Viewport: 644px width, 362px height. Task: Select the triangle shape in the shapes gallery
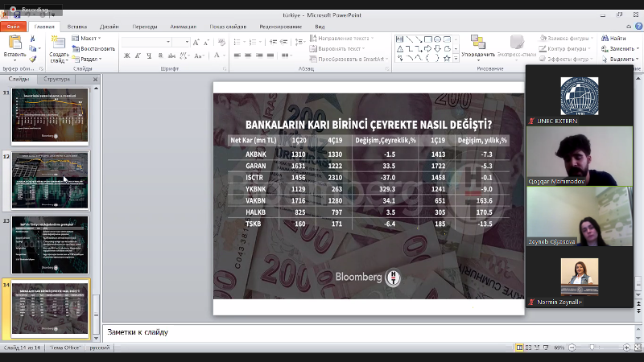tap(399, 49)
